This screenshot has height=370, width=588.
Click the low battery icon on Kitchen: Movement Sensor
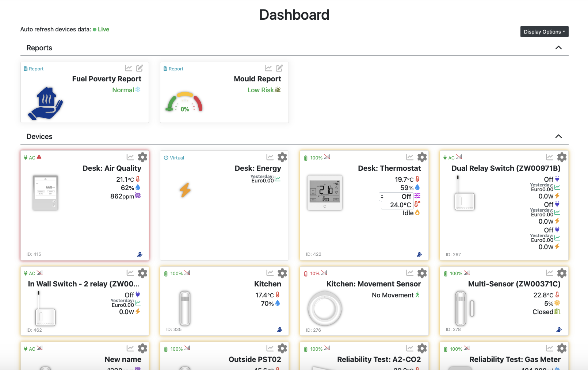pyautogui.click(x=306, y=273)
